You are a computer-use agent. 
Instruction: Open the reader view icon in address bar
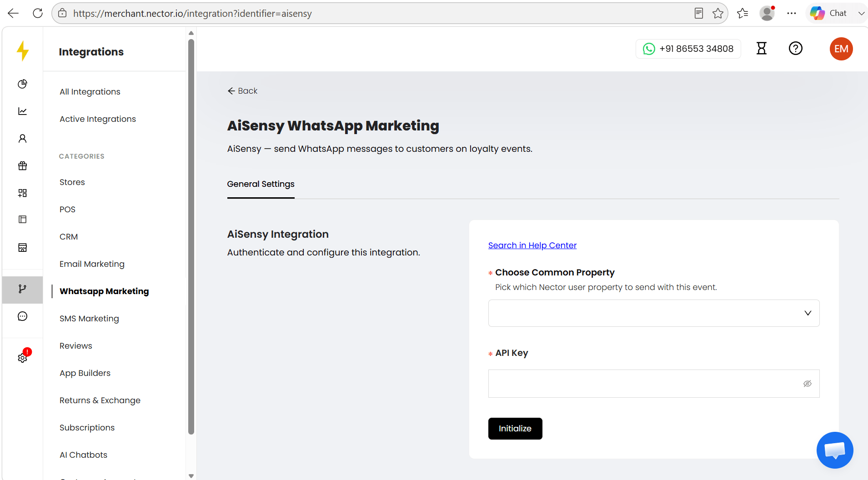[699, 13]
